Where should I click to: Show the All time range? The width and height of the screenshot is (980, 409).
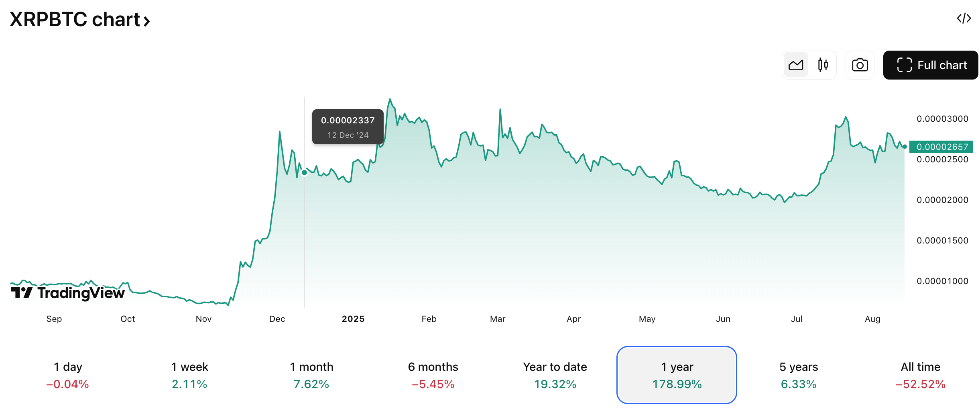(x=921, y=375)
